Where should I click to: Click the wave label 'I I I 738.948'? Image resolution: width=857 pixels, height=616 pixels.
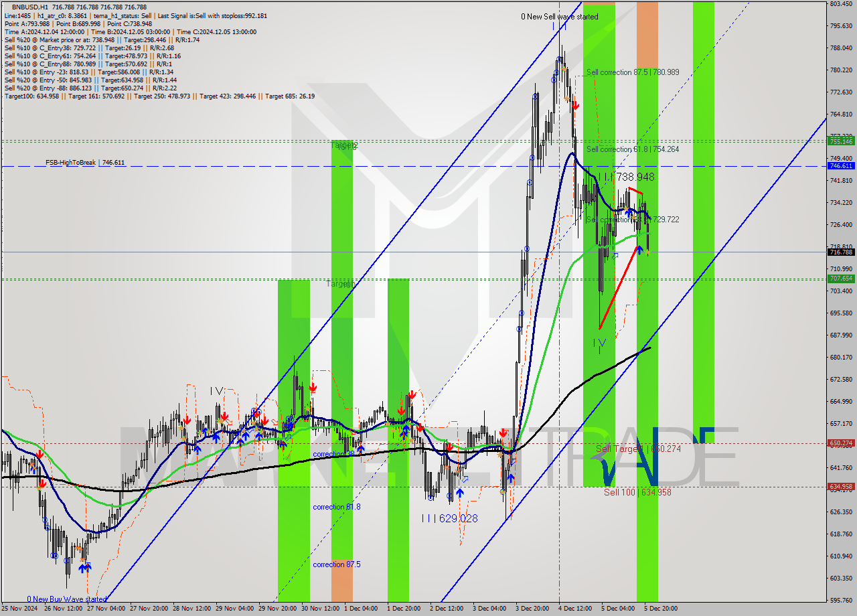[626, 177]
